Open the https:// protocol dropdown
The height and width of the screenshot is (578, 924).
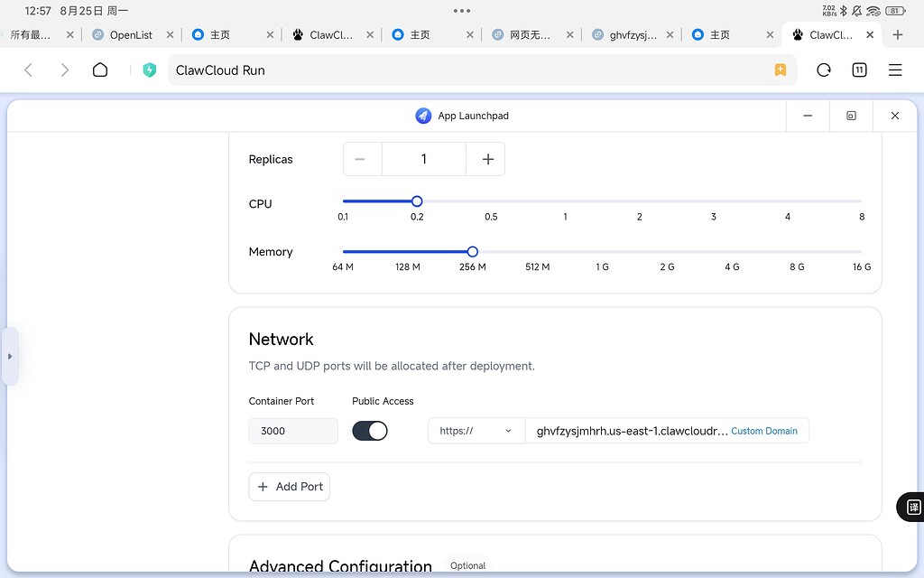point(476,431)
